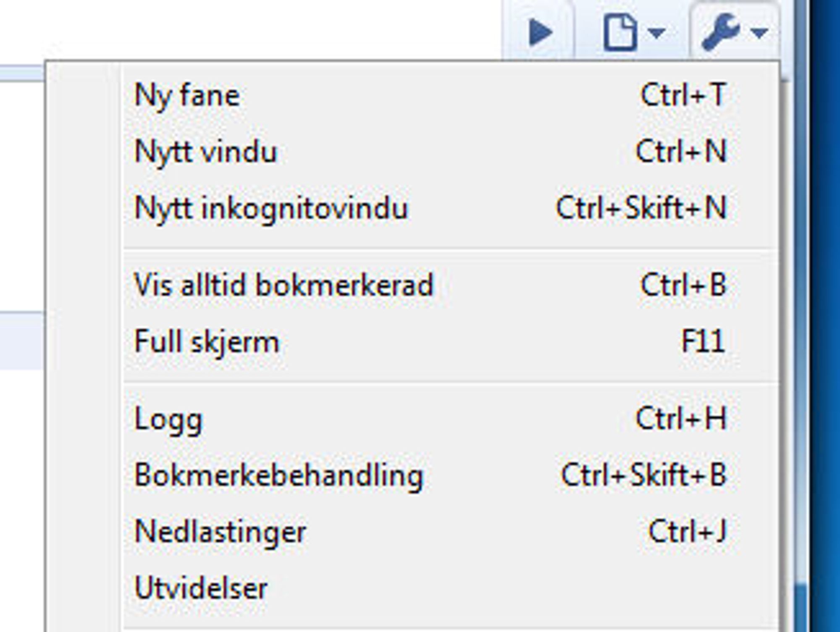Click the play-arrow Go button

540,32
